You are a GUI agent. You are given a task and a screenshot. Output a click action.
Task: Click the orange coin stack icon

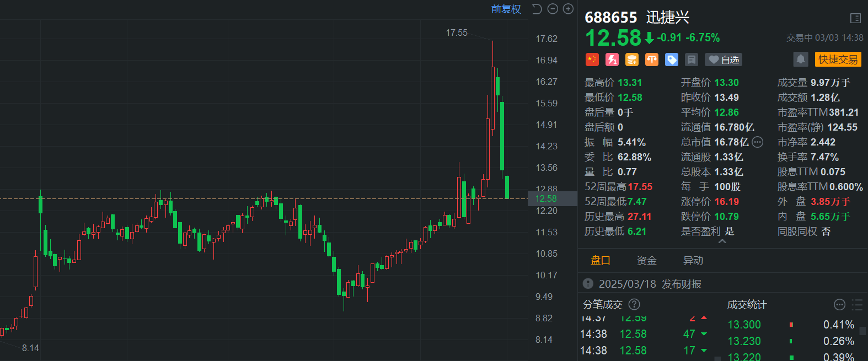coord(631,60)
